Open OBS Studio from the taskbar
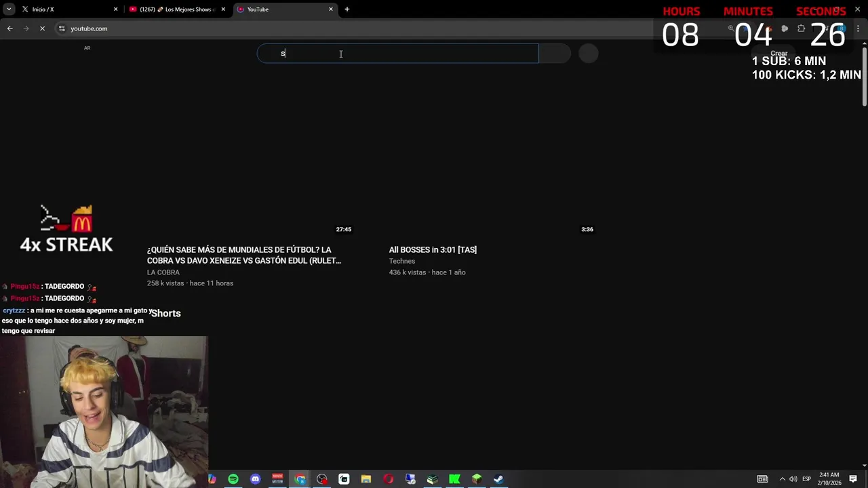Image resolution: width=868 pixels, height=488 pixels. (322, 479)
